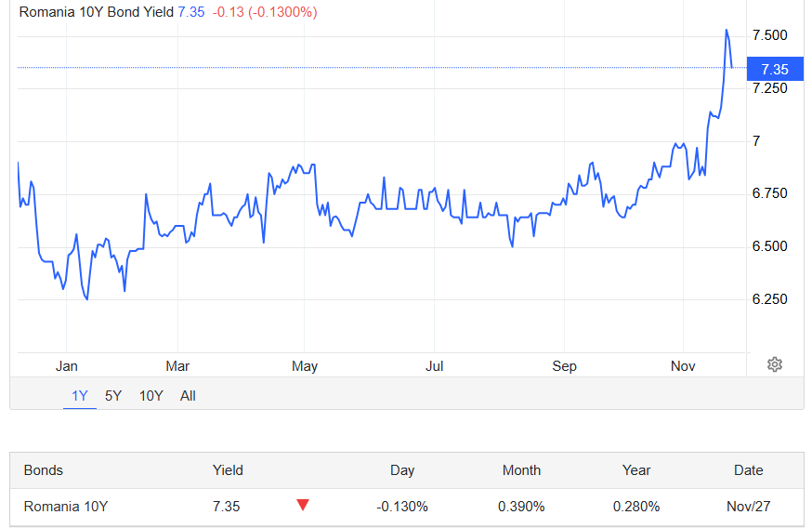This screenshot has width=812, height=528.
Task: Click the Date column header
Action: click(x=748, y=470)
